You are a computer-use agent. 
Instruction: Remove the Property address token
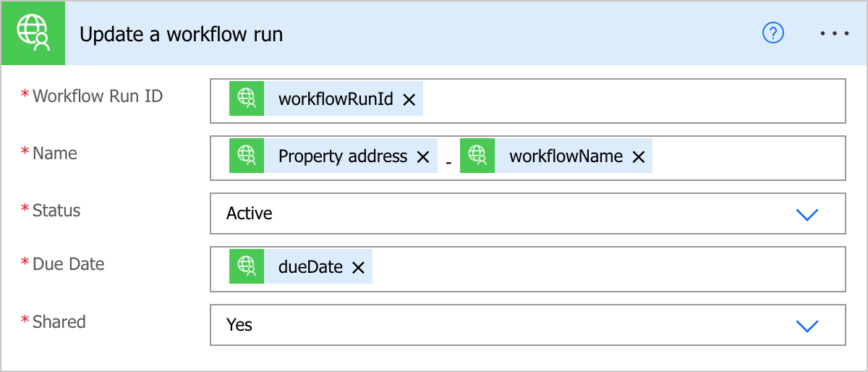(423, 156)
